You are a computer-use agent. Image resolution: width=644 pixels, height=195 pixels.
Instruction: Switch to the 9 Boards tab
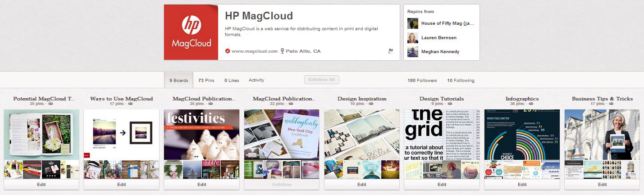(179, 80)
